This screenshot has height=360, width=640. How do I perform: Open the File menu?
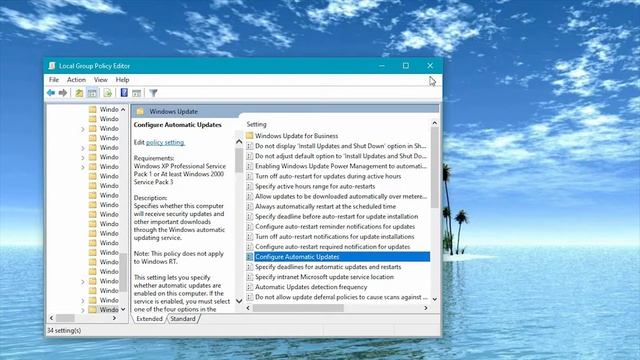click(54, 80)
